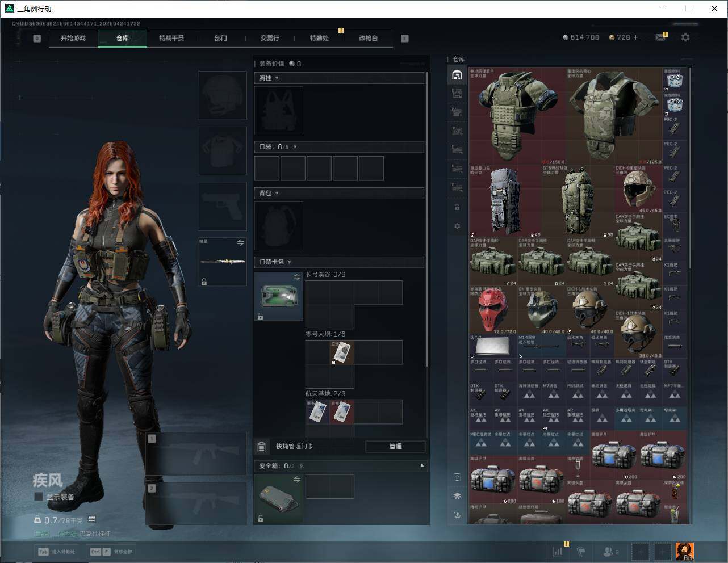
Task: Open settings gear in top bar
Action: click(685, 37)
